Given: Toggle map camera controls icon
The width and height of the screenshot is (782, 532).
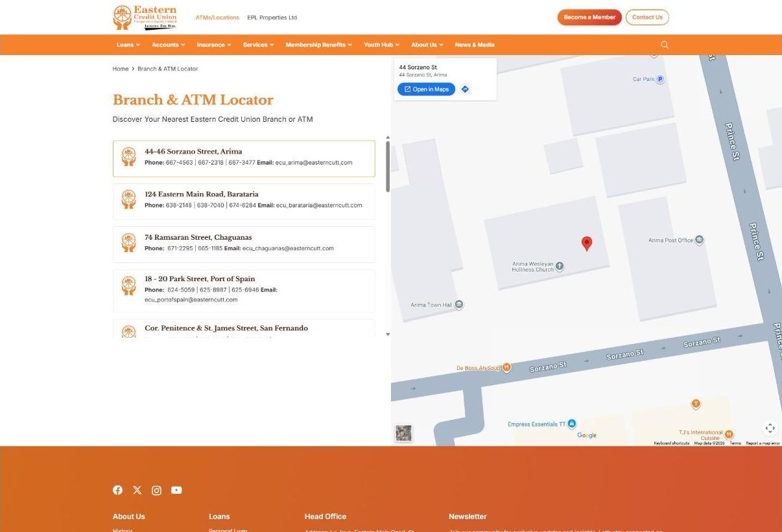Looking at the screenshot, I should (x=770, y=428).
